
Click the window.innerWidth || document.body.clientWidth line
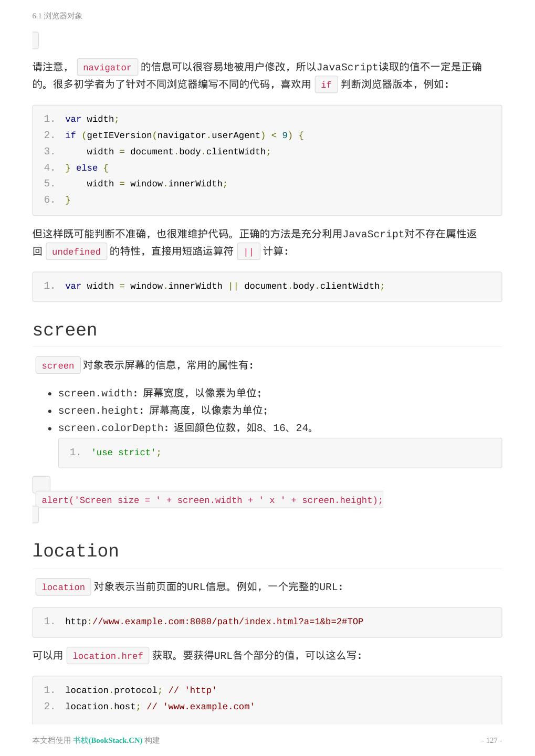pos(225,286)
